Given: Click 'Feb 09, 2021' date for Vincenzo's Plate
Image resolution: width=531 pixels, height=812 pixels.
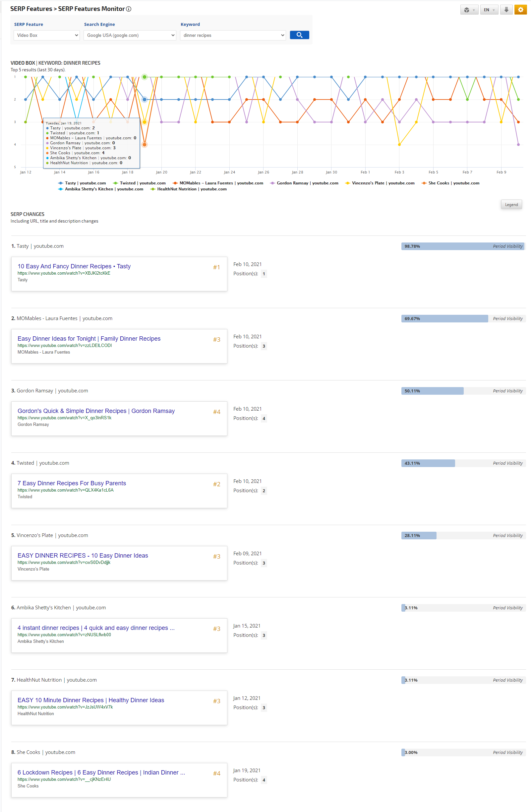Looking at the screenshot, I should coord(248,553).
